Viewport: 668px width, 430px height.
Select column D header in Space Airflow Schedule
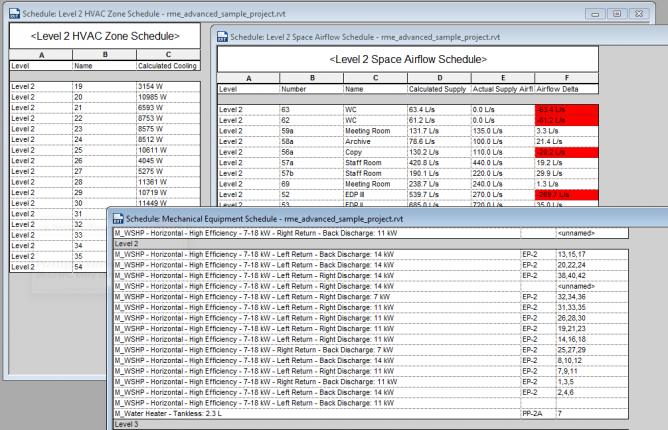pos(439,78)
